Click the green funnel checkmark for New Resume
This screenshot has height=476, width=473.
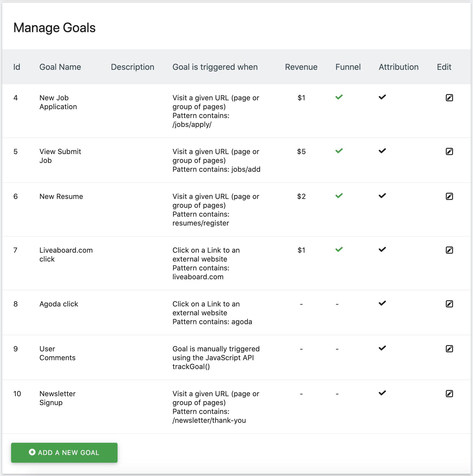[x=339, y=196]
